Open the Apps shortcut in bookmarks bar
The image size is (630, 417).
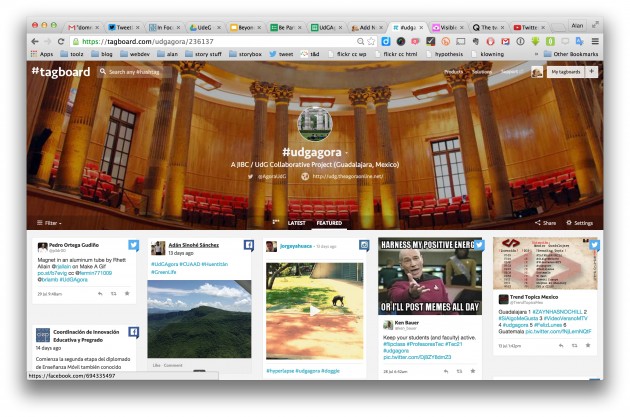pyautogui.click(x=42, y=54)
